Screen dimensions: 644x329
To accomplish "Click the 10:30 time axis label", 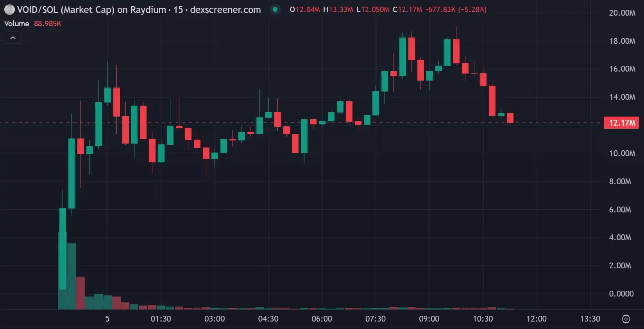I will pos(483,319).
